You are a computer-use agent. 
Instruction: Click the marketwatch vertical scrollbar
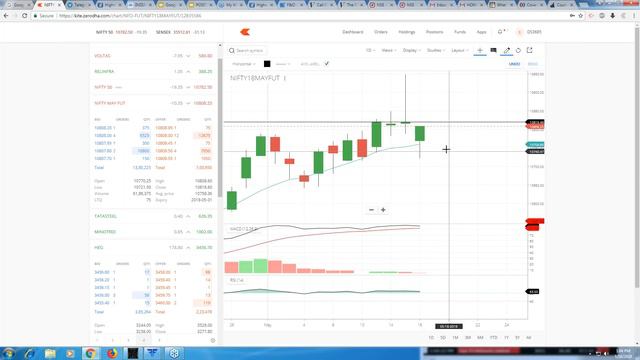[x=220, y=128]
